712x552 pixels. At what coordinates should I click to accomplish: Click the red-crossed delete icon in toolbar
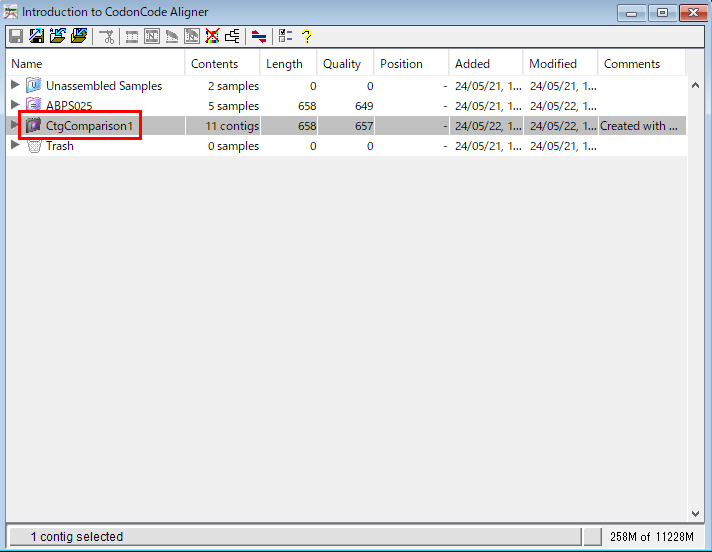point(212,37)
